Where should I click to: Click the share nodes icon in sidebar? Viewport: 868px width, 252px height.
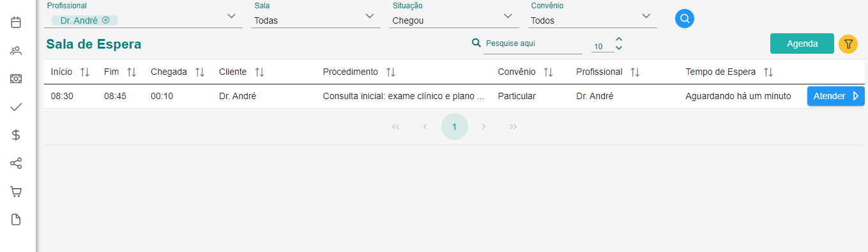click(16, 163)
